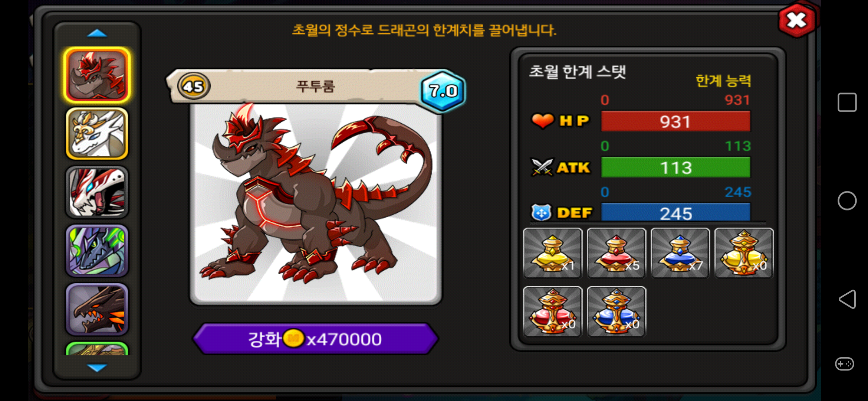Choose the blue-green spiked dragon portrait
Screen dimensions: 868x401
pos(97,251)
